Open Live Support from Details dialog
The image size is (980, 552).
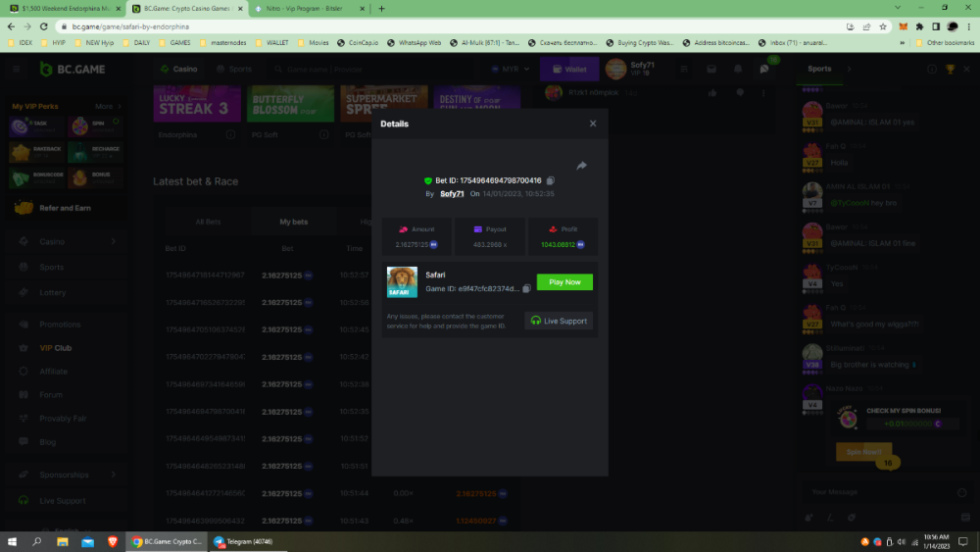pyautogui.click(x=559, y=321)
